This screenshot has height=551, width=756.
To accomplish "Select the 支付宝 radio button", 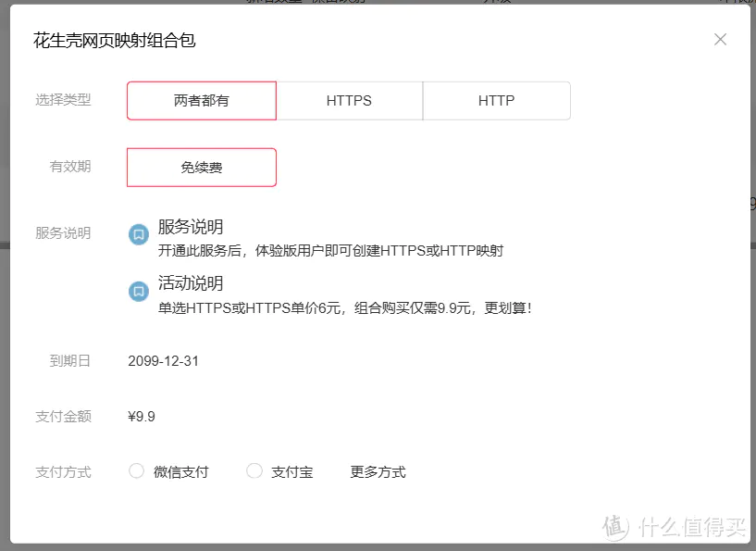I will (254, 471).
